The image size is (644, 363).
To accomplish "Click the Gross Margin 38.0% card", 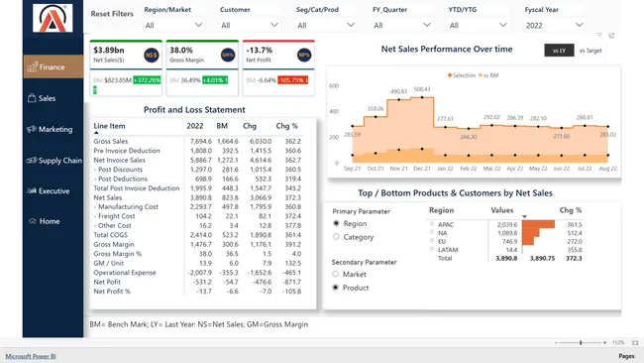I will [202, 68].
